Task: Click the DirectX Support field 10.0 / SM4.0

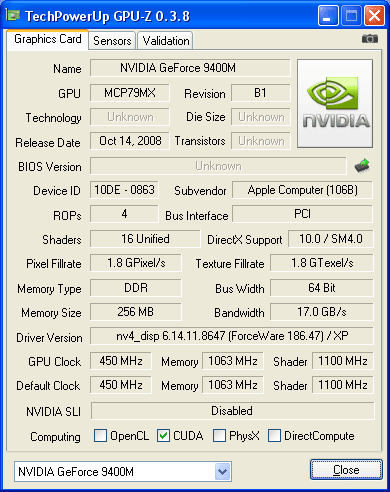Action: [331, 239]
